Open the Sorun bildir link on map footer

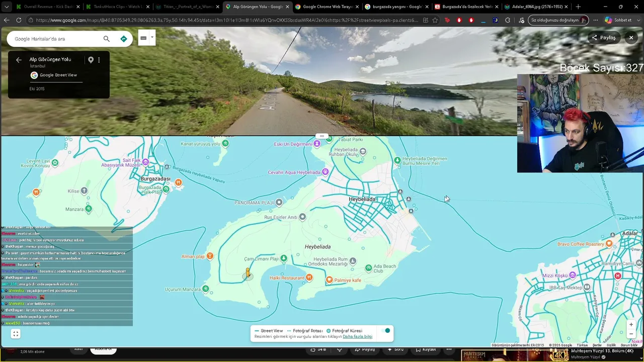click(x=629, y=345)
